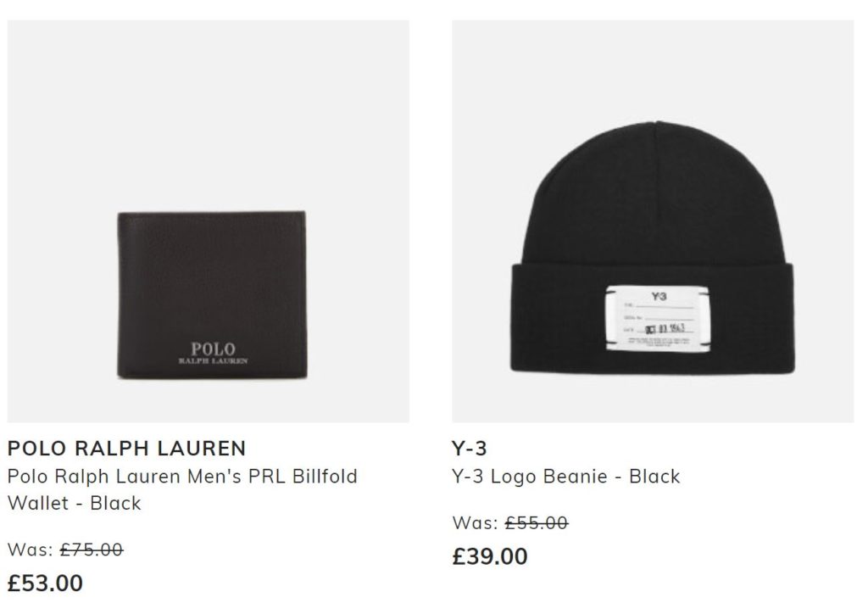Click the folded cuff of the beanie

653,318
